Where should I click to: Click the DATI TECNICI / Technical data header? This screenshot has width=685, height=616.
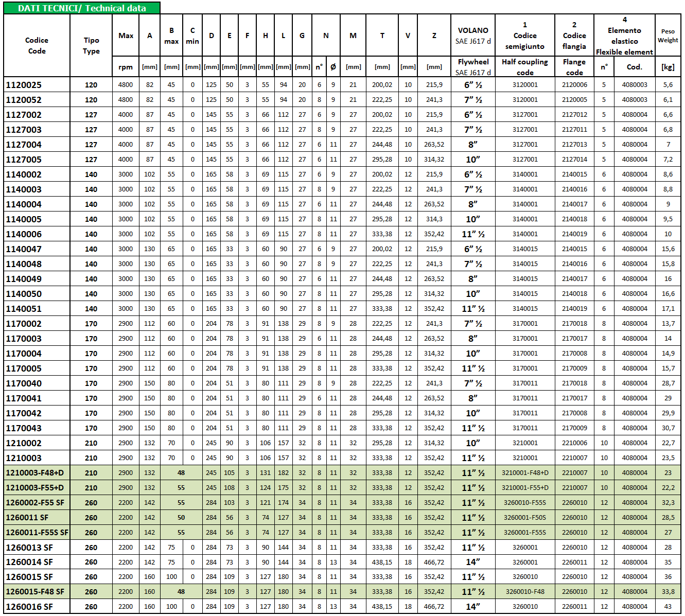click(82, 8)
